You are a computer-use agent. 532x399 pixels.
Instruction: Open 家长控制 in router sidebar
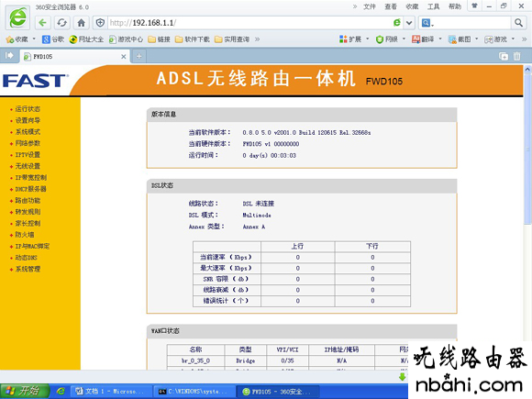(28, 223)
